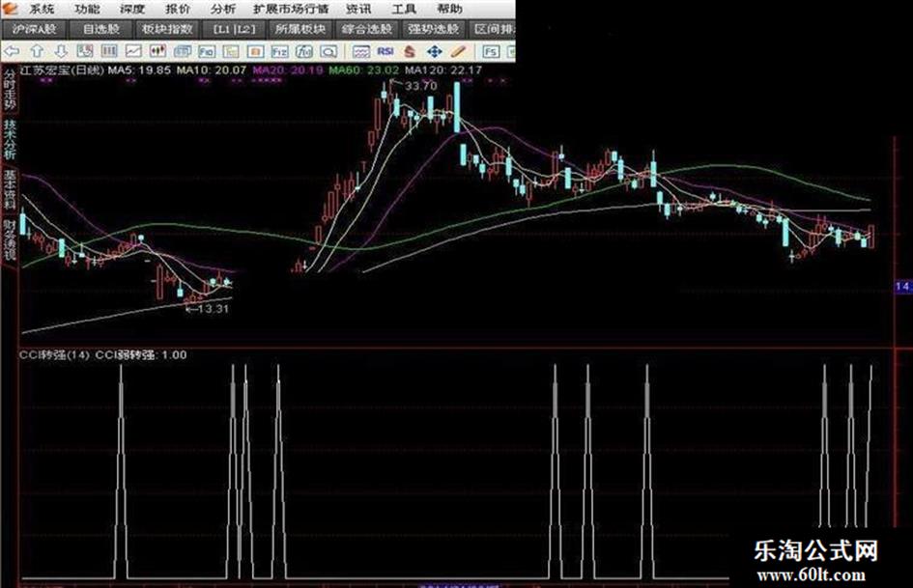Select the pencil drawing tool icon
913x588 pixels.
458,52
